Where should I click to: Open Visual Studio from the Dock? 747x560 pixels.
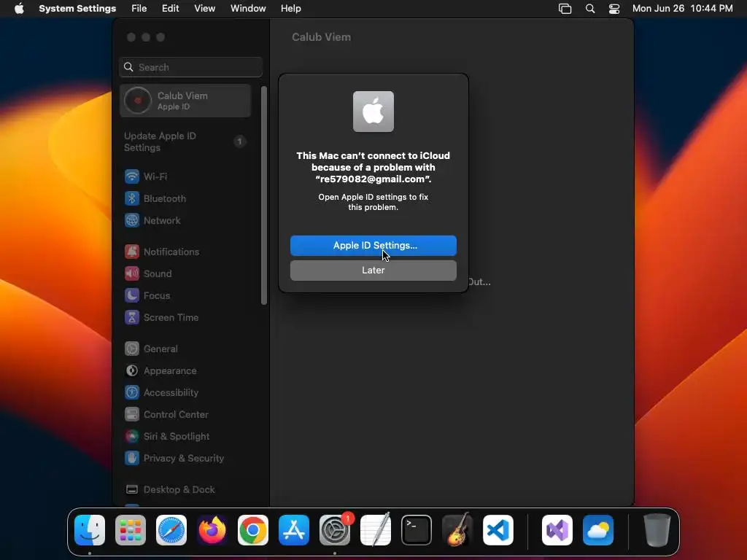point(557,529)
